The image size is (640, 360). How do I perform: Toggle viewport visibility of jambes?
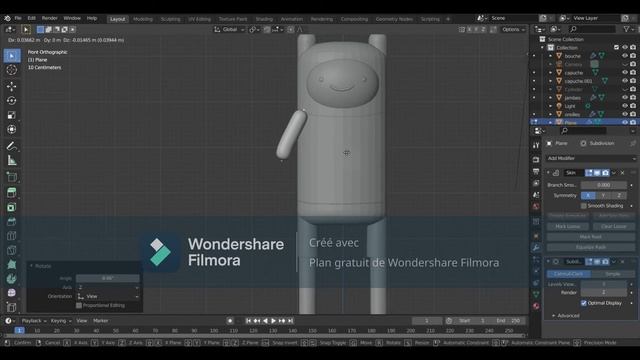point(624,98)
